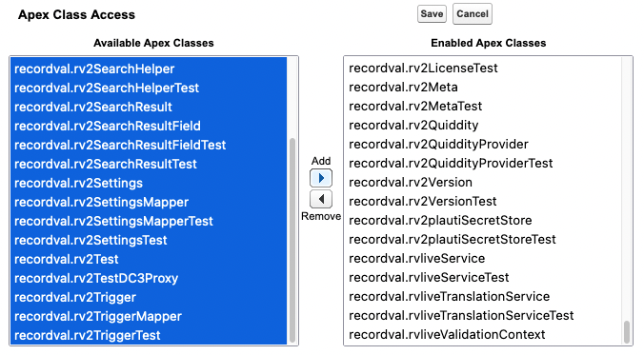644x355 pixels.
Task: Cancel the Apex class access edit
Action: click(473, 14)
